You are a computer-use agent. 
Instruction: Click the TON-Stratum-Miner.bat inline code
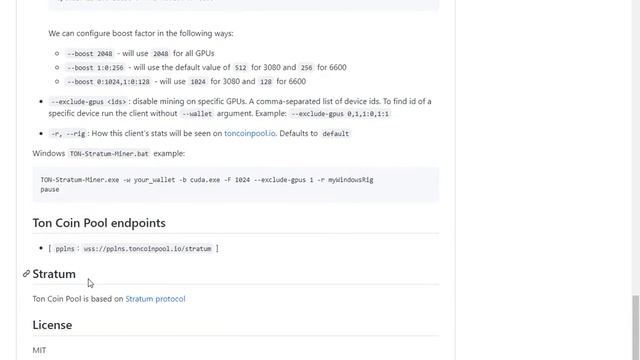point(109,154)
